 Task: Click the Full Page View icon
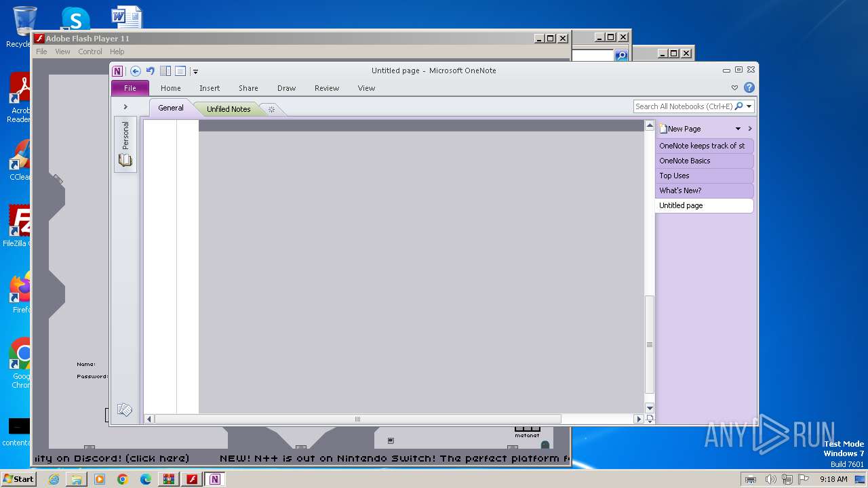(x=180, y=70)
